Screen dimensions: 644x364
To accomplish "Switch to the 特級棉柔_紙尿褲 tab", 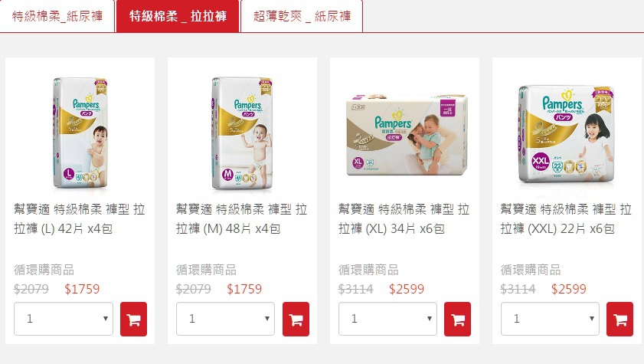I will (57, 16).
